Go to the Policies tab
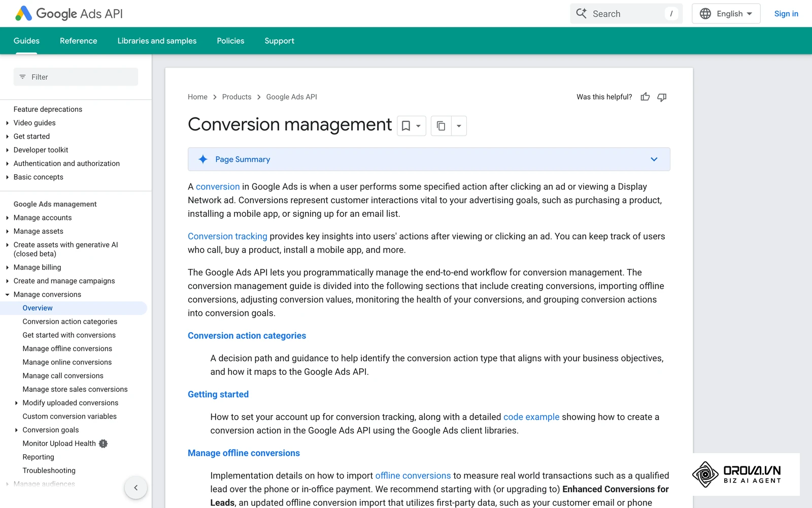This screenshot has height=508, width=812. point(230,41)
